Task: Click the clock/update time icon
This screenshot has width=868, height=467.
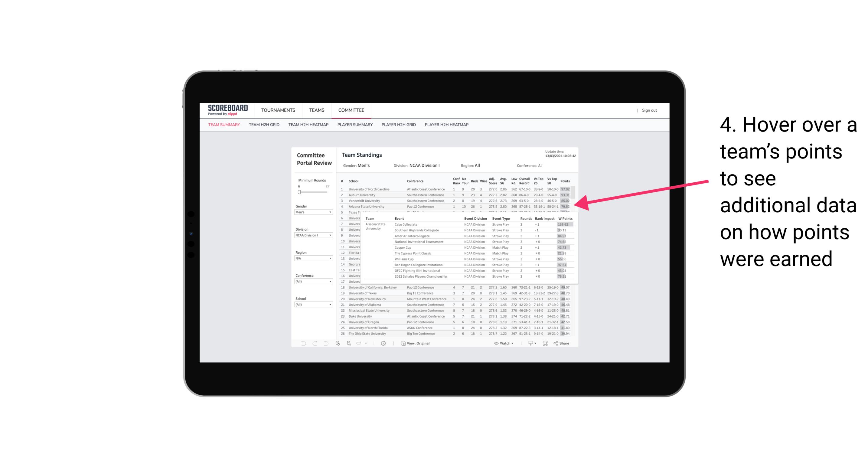Action: tap(383, 343)
